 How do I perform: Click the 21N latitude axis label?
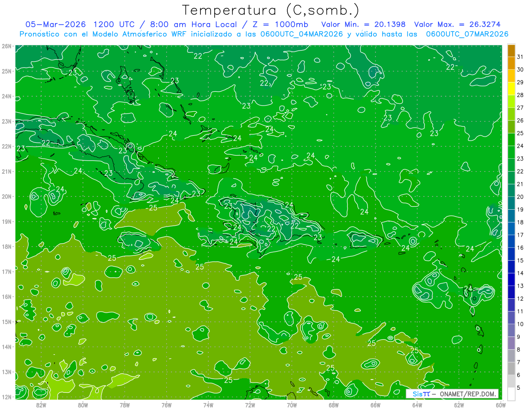tap(6, 172)
